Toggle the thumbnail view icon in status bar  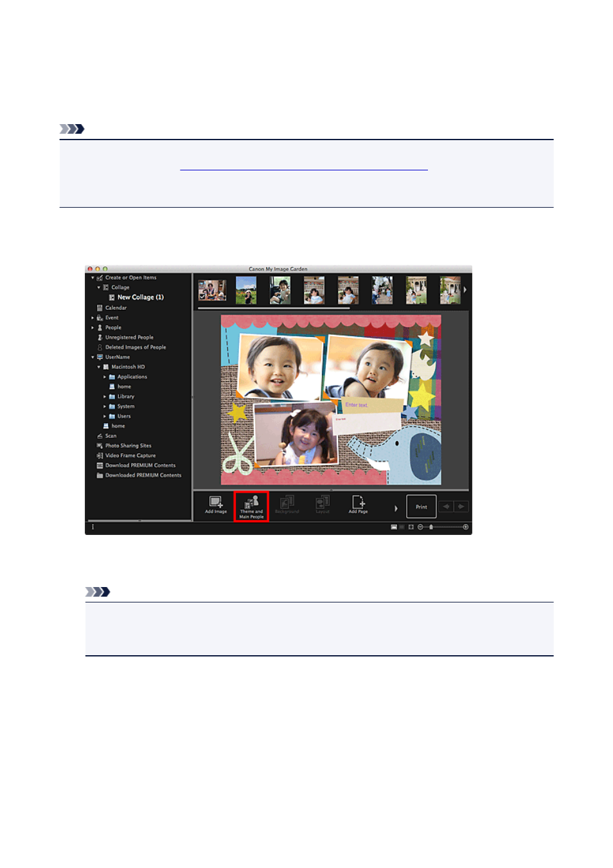[394, 527]
